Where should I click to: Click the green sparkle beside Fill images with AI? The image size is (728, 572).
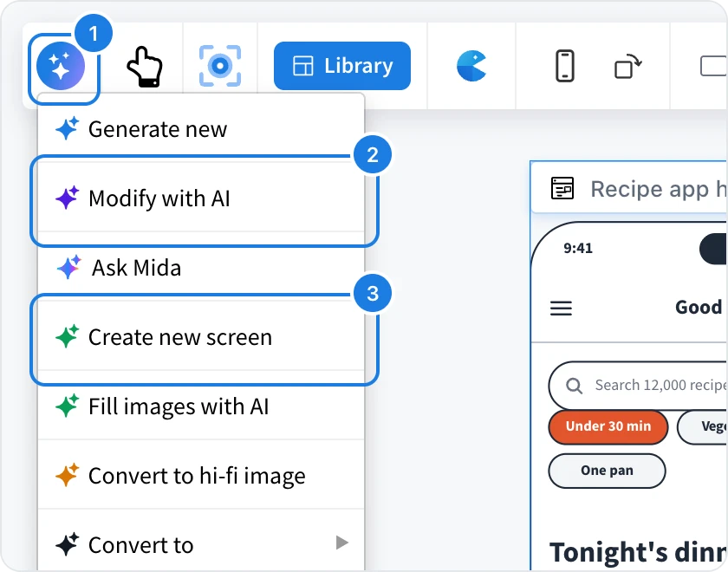click(x=68, y=406)
